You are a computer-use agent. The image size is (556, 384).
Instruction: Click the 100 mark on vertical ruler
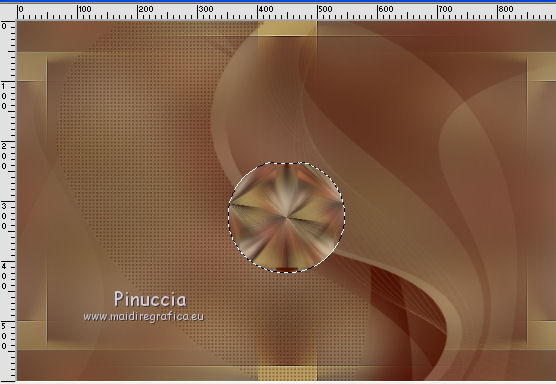click(x=4, y=96)
